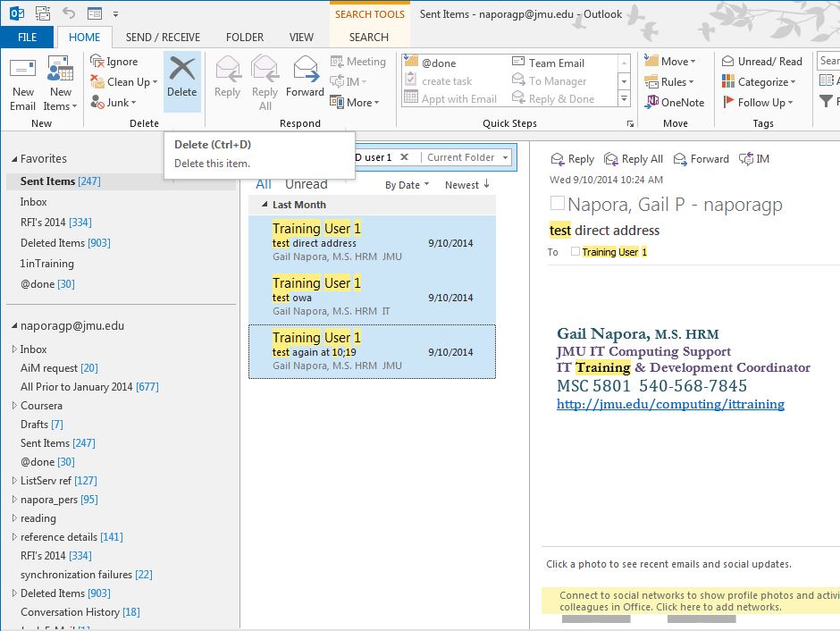
Task: Expand the ListServ ref folder
Action: (x=14, y=481)
